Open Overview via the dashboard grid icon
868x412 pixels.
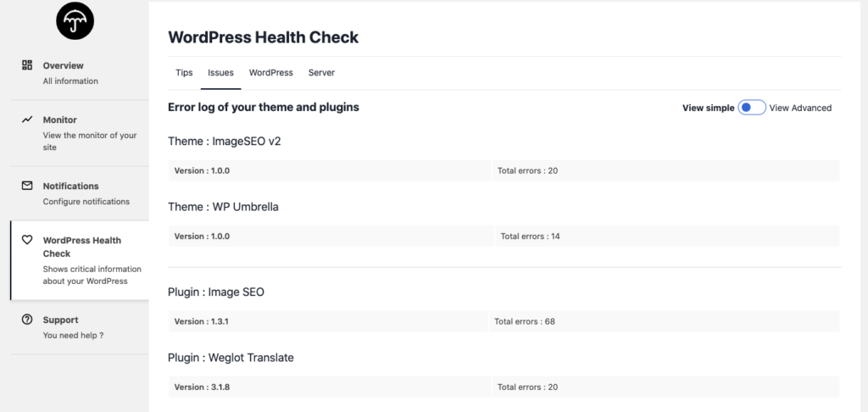pyautogui.click(x=27, y=65)
